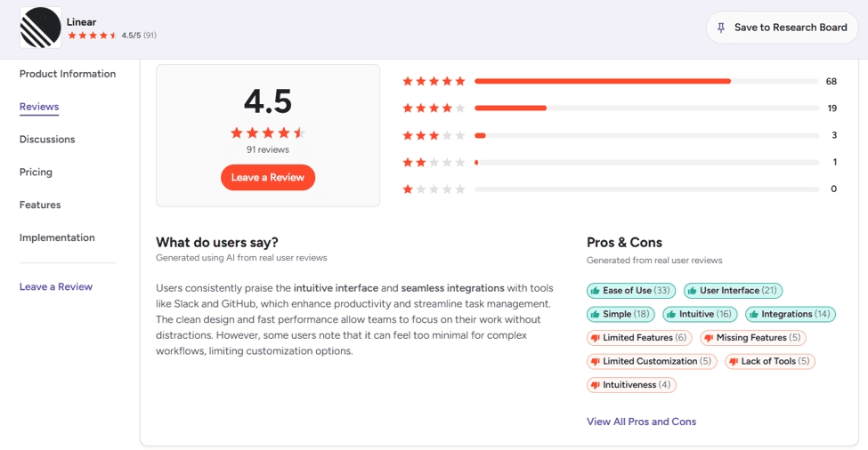
Task: Click the 19 four-star review count
Action: (832, 108)
